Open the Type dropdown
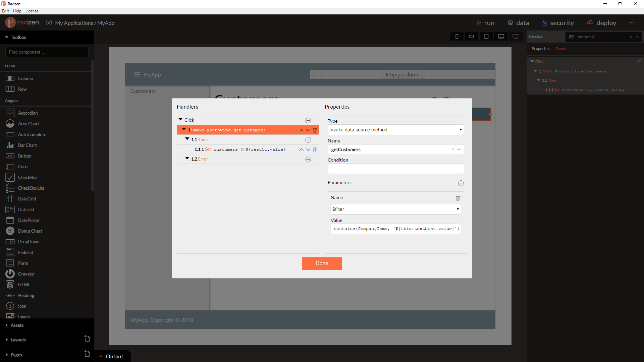The height and width of the screenshot is (362, 644). tap(396, 130)
